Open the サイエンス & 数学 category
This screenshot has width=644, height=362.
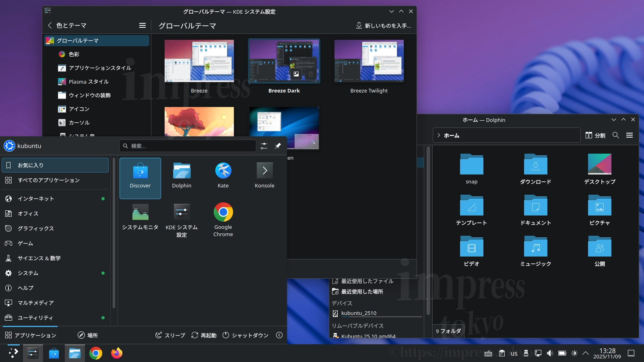click(x=55, y=258)
